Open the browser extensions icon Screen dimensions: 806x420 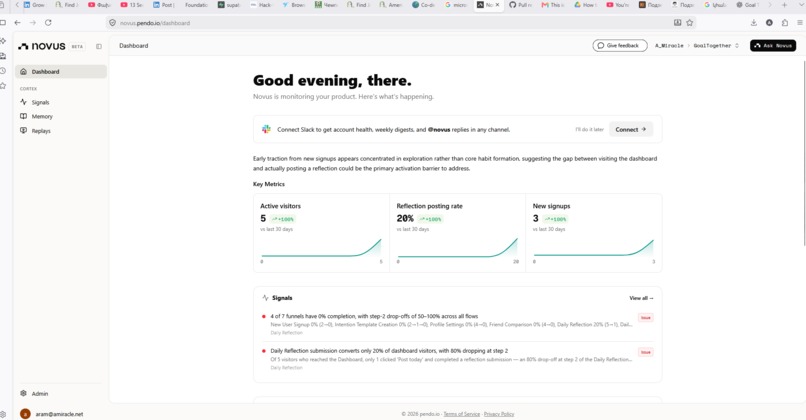[784, 23]
